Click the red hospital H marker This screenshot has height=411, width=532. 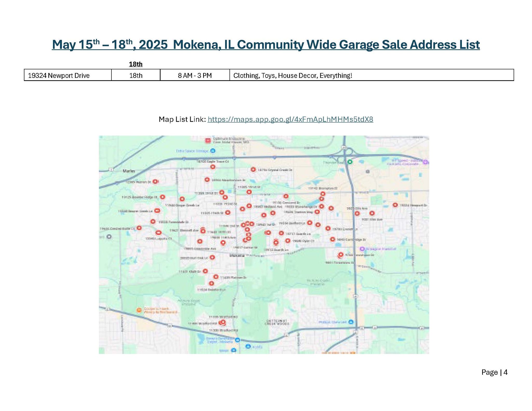tap(208, 140)
